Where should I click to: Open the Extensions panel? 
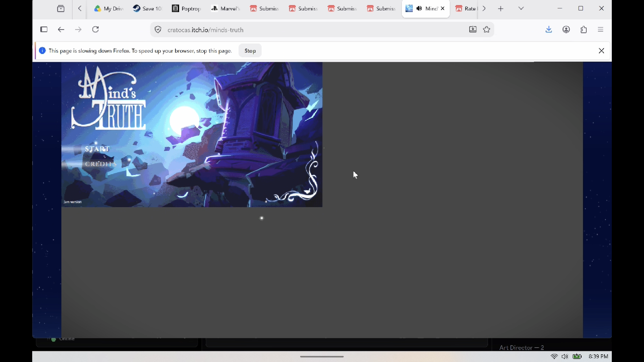tap(584, 29)
